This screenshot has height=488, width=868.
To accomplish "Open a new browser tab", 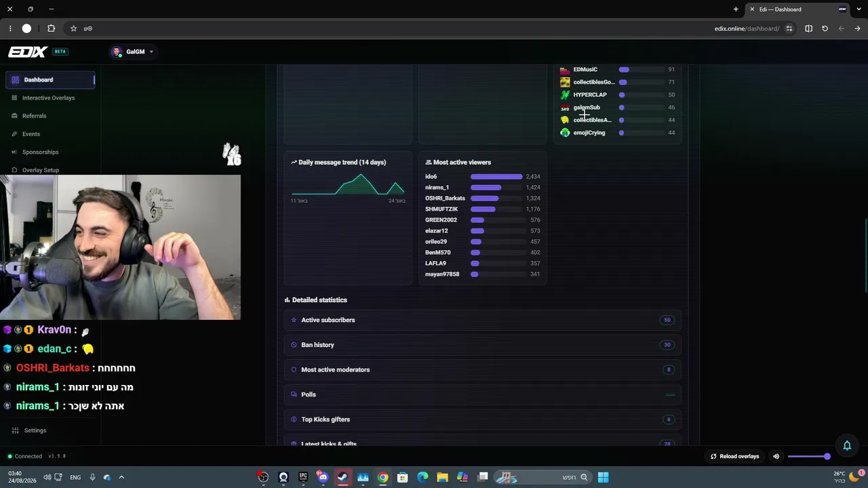I will 736,9.
